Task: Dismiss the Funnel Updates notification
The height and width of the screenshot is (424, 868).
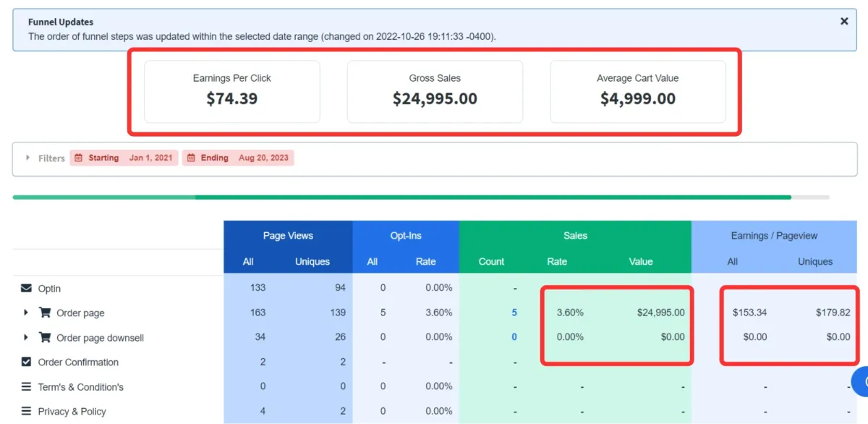Action: (x=843, y=22)
